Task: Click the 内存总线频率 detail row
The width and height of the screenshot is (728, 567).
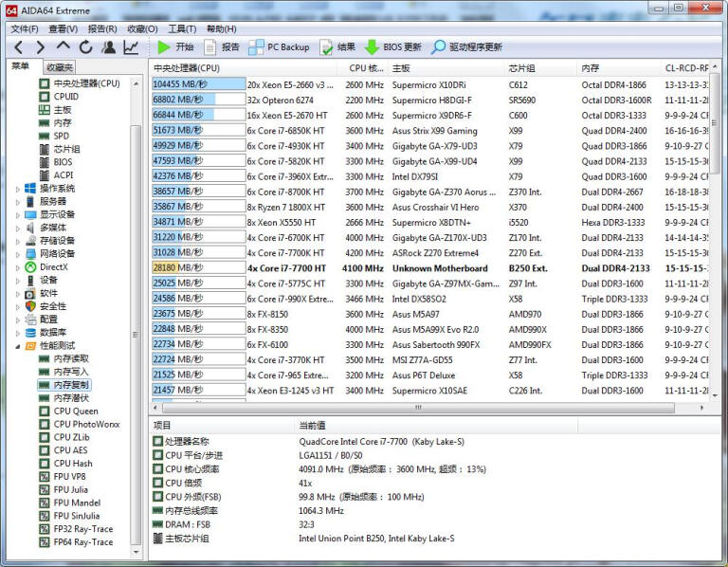Action: [x=434, y=511]
